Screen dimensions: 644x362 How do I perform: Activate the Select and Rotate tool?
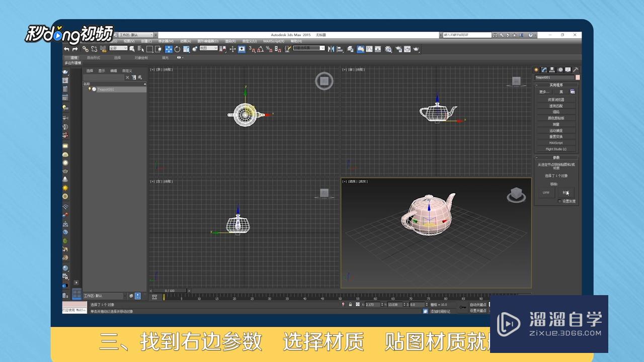coord(177,49)
